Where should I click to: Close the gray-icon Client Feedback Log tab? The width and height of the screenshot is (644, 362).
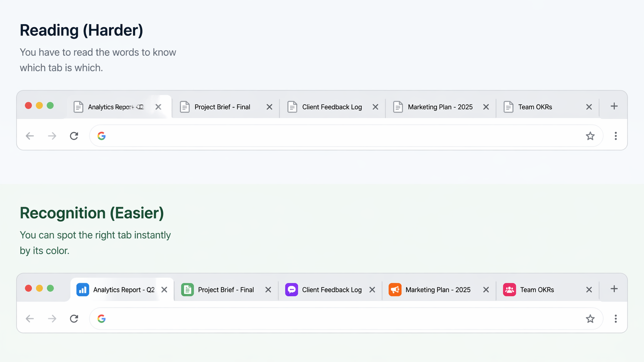(x=375, y=107)
